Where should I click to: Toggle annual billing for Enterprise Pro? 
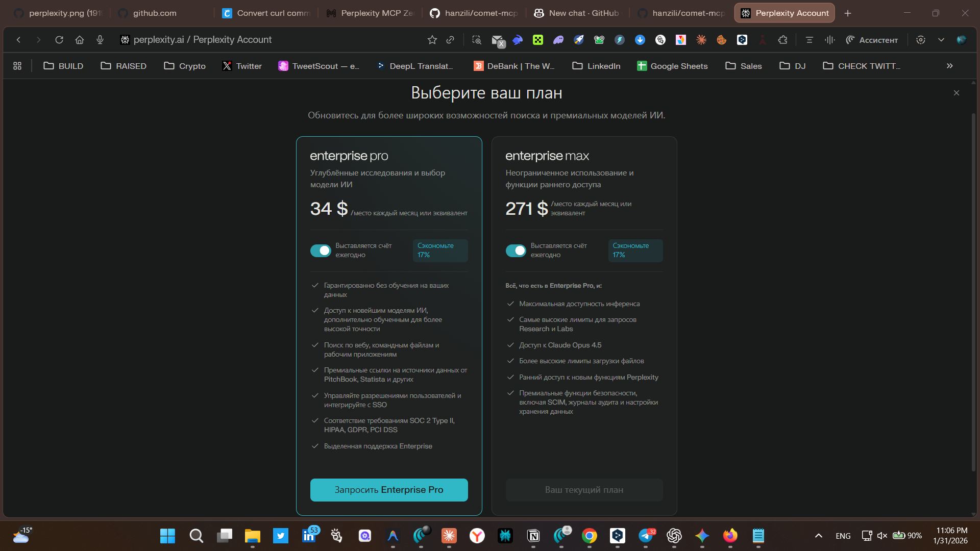click(x=321, y=251)
